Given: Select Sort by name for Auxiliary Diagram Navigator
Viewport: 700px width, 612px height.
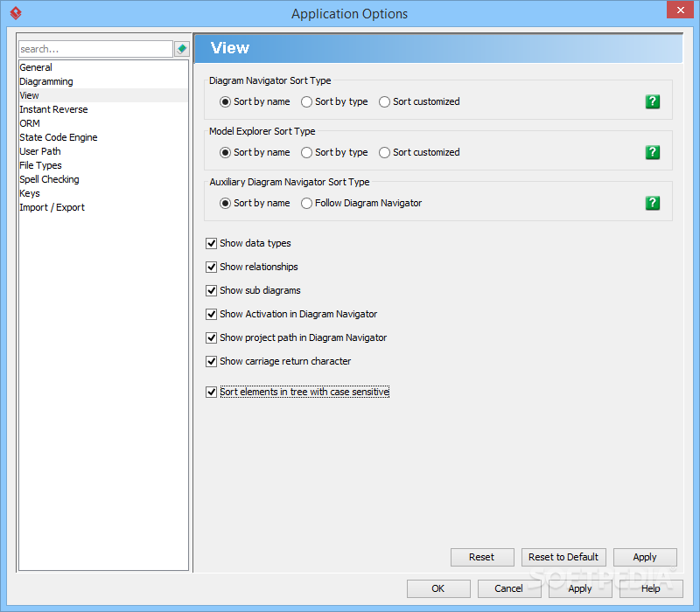Looking at the screenshot, I should tap(255, 203).
